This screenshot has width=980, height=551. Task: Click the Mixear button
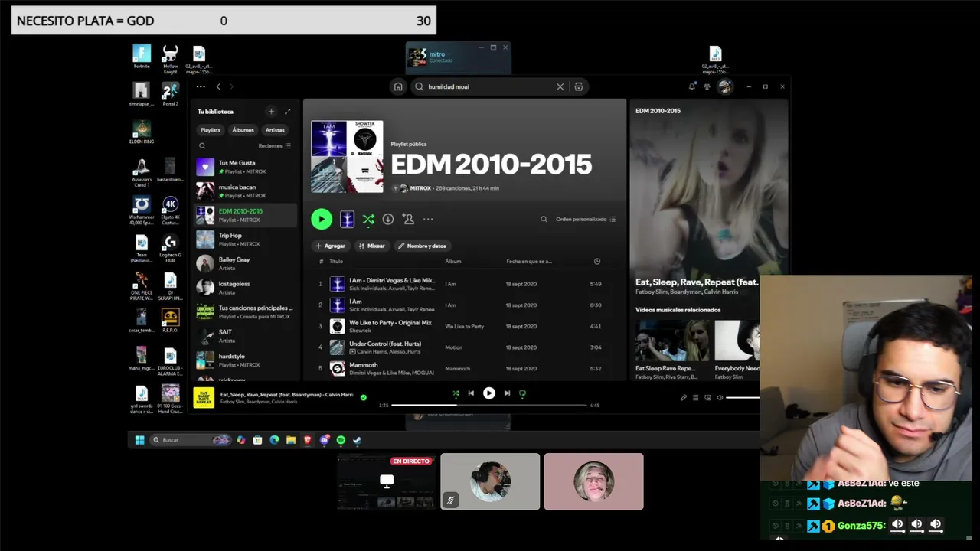(x=372, y=246)
